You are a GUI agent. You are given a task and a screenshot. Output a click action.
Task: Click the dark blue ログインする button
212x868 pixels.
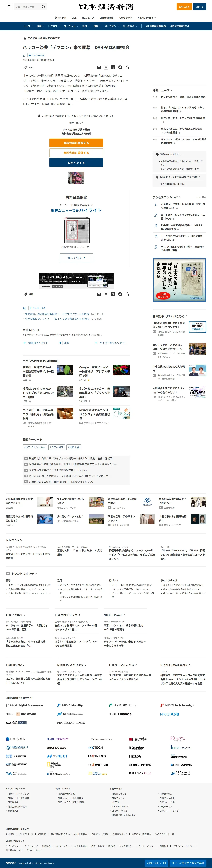point(76,163)
